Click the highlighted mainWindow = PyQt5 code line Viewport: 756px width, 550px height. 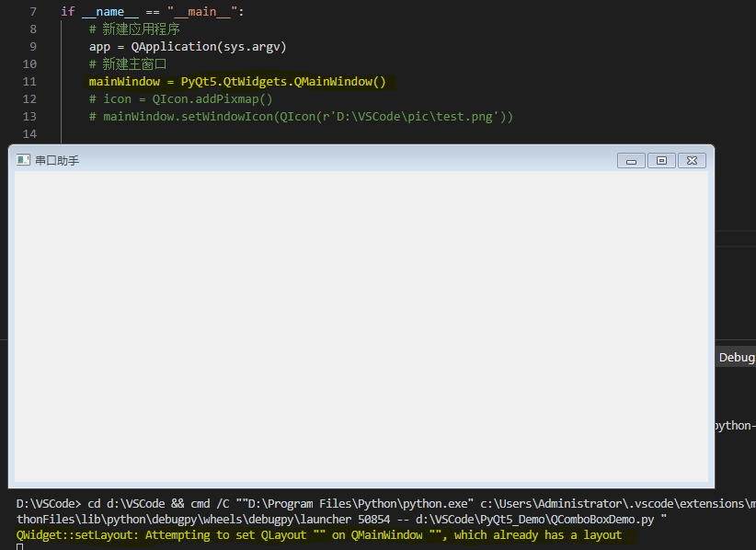click(x=237, y=82)
